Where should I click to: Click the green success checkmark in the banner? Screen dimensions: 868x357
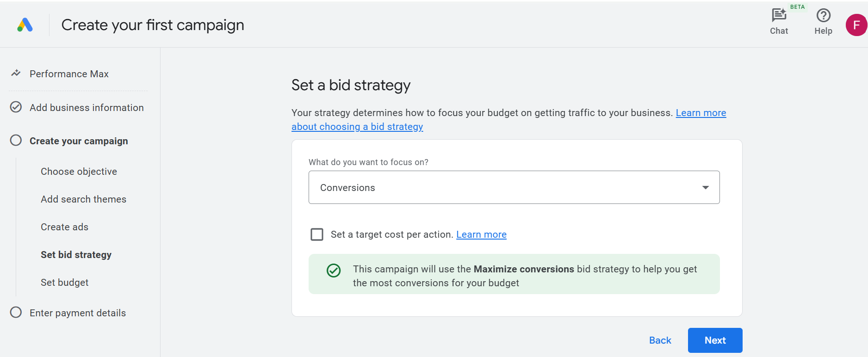[x=333, y=271]
